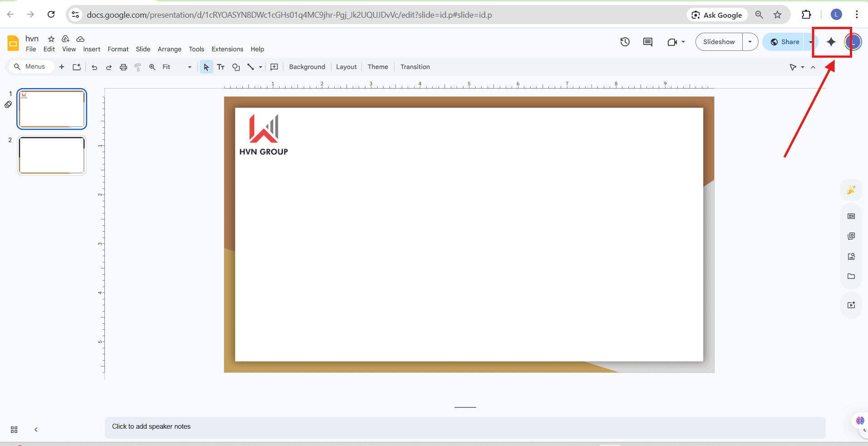Click the Share button
This screenshot has height=446, width=868.
click(785, 42)
